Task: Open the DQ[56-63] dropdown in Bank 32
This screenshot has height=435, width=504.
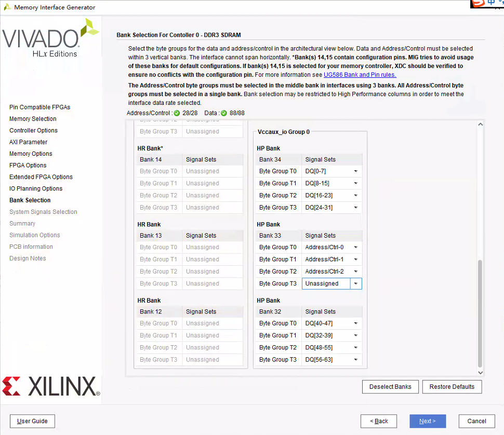Action: coord(355,359)
